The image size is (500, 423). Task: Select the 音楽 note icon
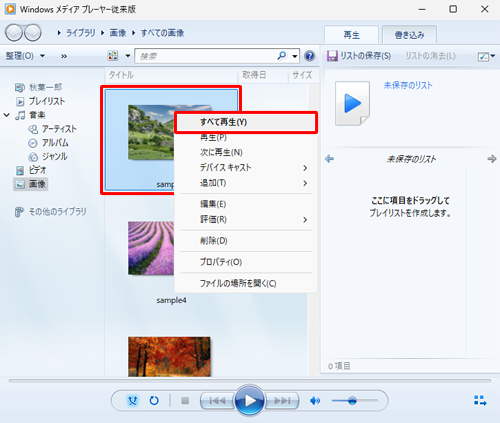[x=20, y=115]
